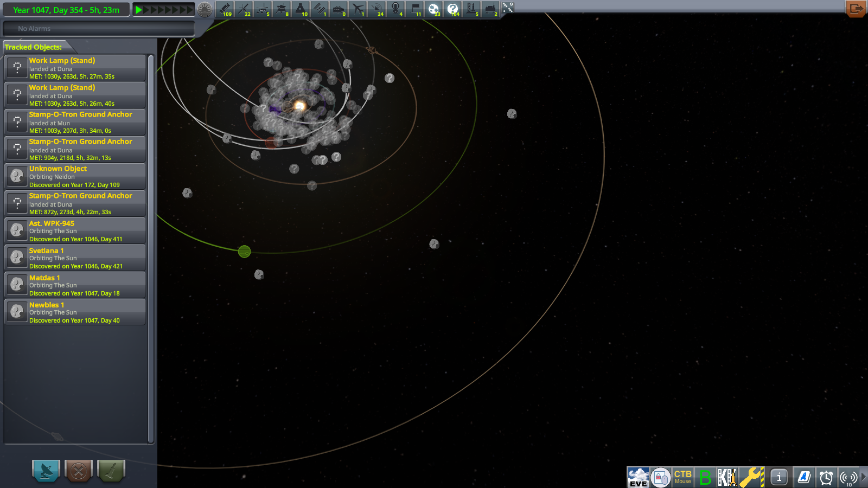This screenshot has width=868, height=488.
Task: Open the EVE clouds mod icon
Action: pyautogui.click(x=638, y=477)
